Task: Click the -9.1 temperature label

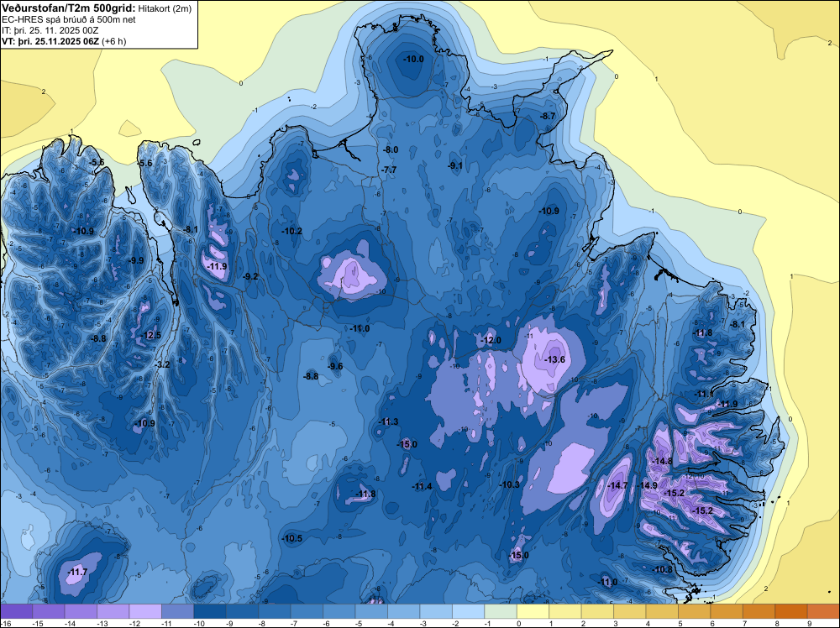Action: pos(454,166)
